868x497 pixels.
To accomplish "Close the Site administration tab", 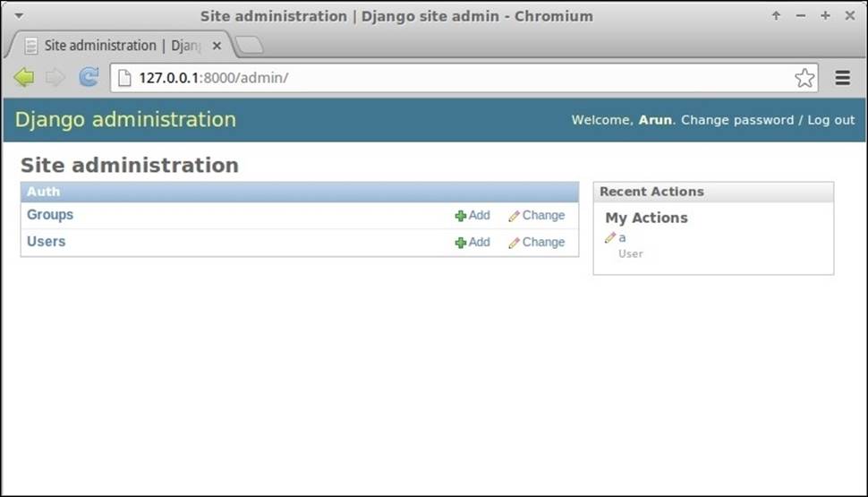I will (217, 46).
